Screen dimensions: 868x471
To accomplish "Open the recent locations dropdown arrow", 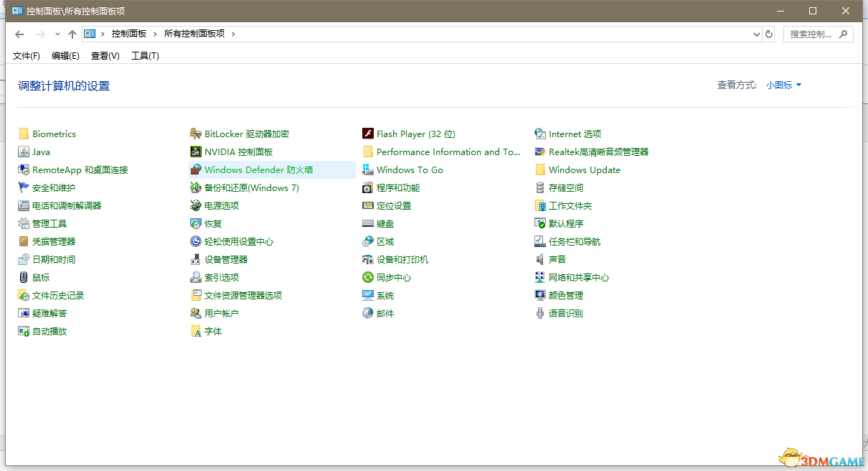I will [57, 34].
